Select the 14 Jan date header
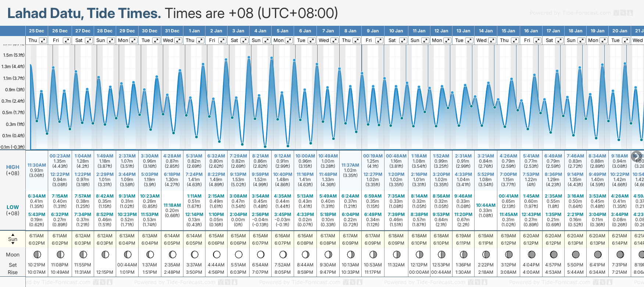The image size is (644, 287). click(486, 31)
